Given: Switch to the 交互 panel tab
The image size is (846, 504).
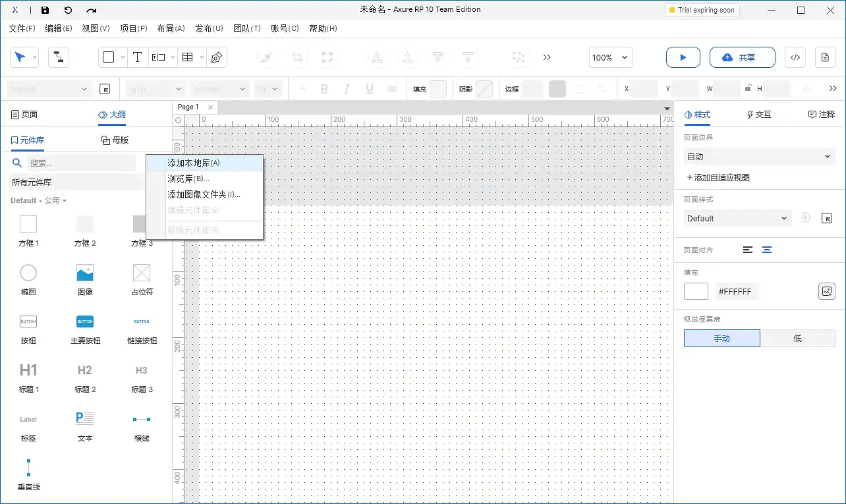Looking at the screenshot, I should [x=758, y=114].
